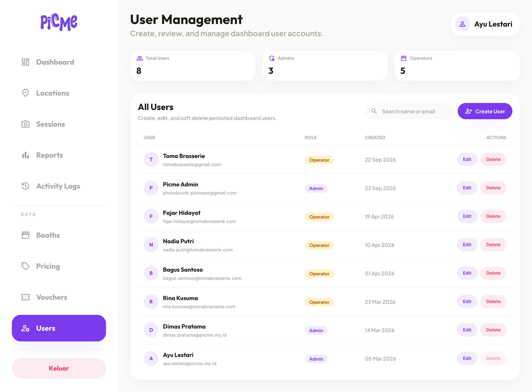Click email photobooth.picmeee@gmail.com
This screenshot has width=532, height=392.
199,193
